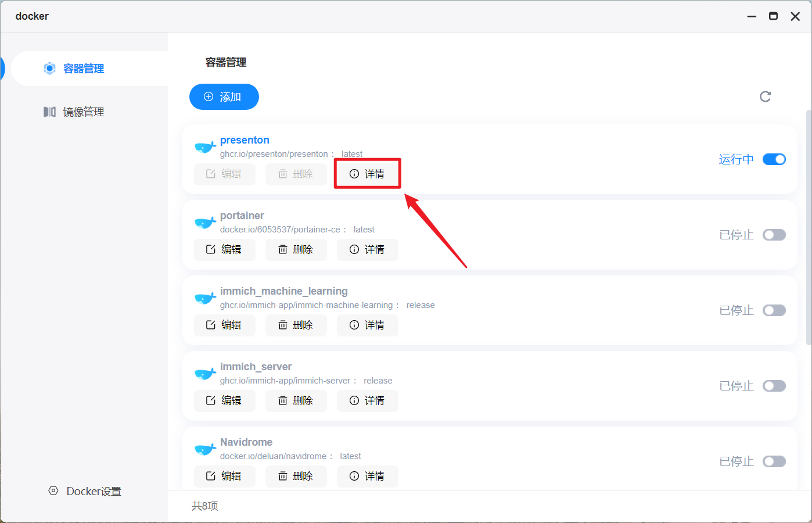Click the 镜像管理 icon in sidebar
This screenshot has height=523, width=812.
click(x=50, y=112)
